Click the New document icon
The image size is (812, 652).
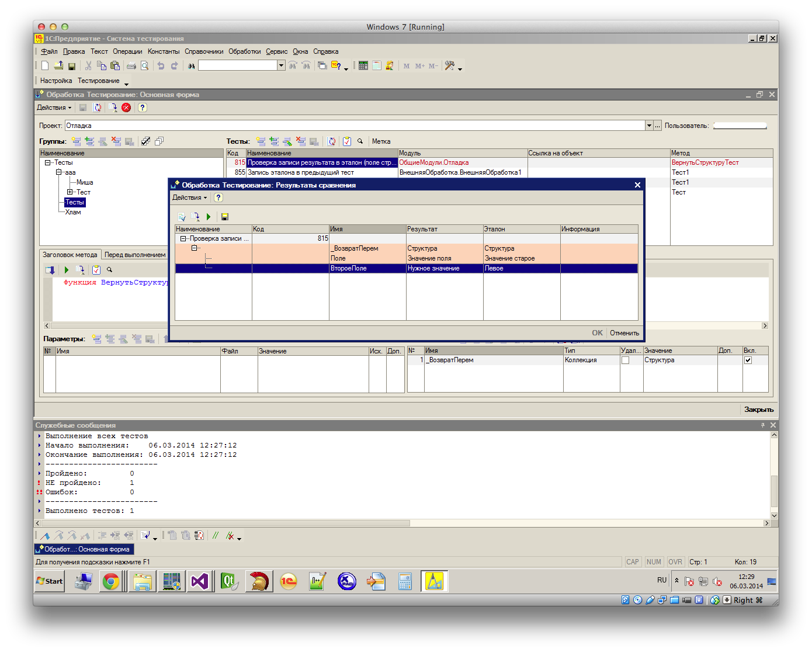[45, 66]
